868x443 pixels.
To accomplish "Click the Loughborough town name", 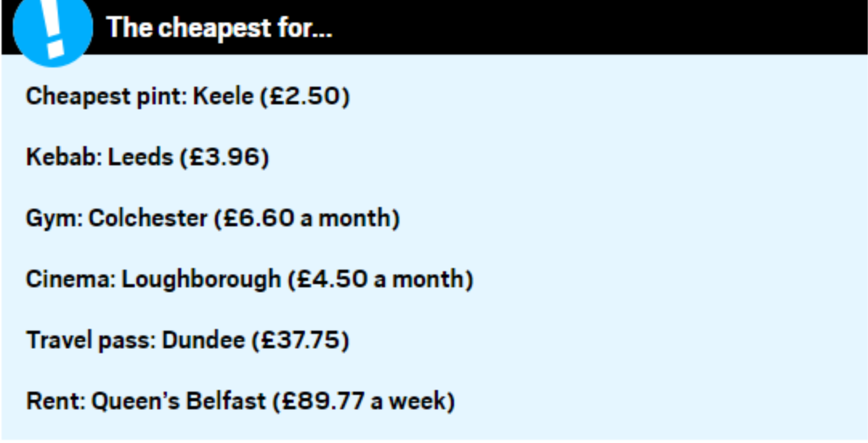I will click(201, 279).
